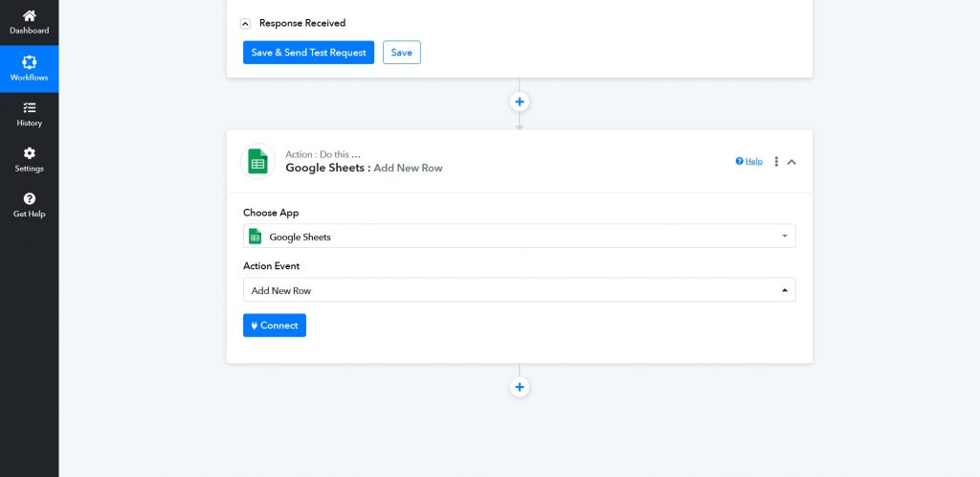The image size is (980, 477).
Task: Click the History list icon
Action: pyautogui.click(x=29, y=108)
